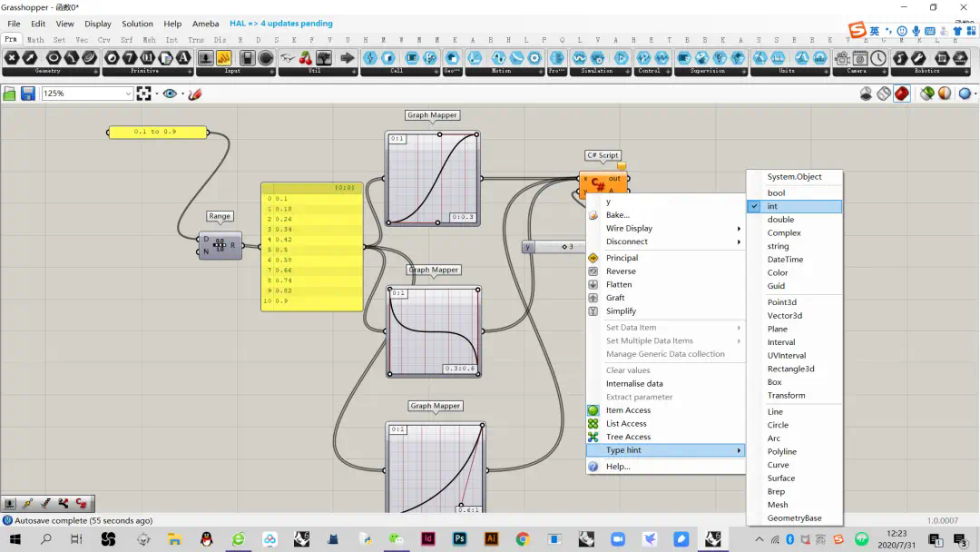Toggle the named views eye icon
The width and height of the screenshot is (980, 552).
tap(170, 94)
